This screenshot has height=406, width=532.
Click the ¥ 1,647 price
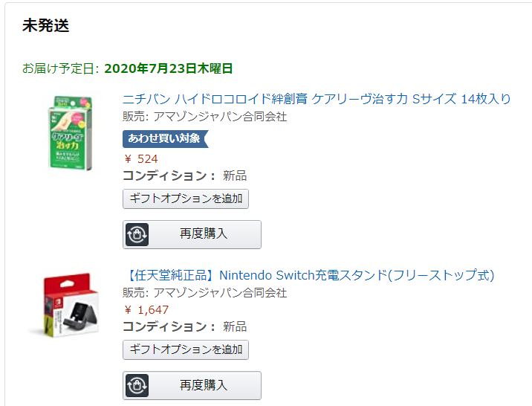146,309
